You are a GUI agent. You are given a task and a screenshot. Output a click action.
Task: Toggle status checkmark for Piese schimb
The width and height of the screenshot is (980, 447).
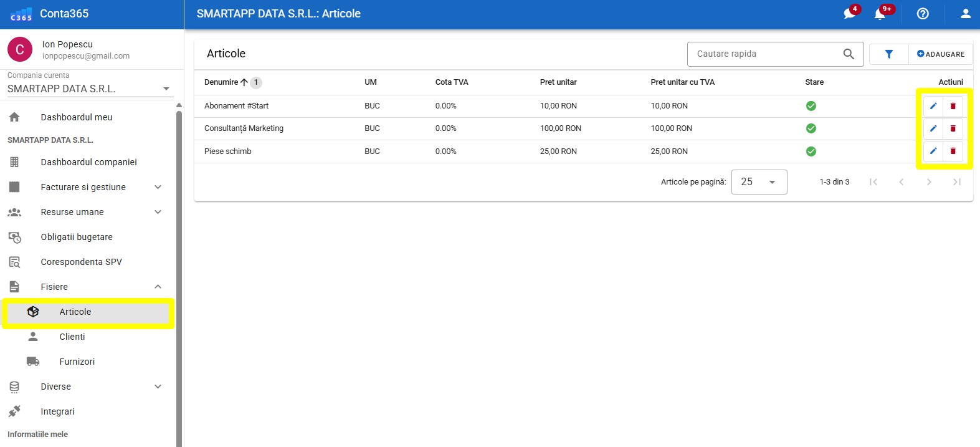(811, 151)
